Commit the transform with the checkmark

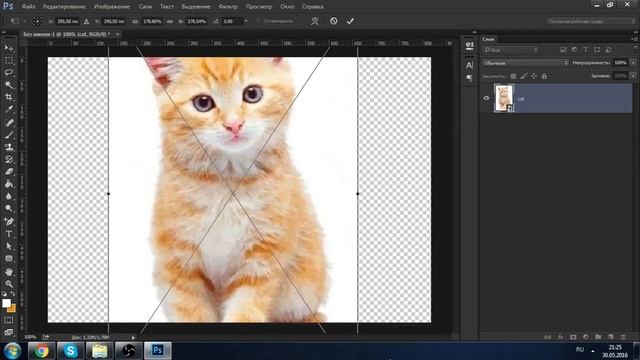pyautogui.click(x=350, y=21)
